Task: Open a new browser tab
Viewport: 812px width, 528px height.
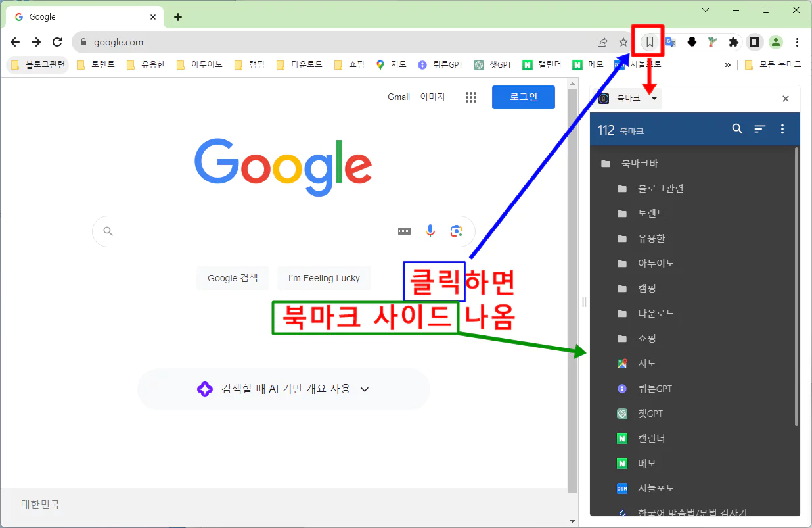Action: click(178, 17)
